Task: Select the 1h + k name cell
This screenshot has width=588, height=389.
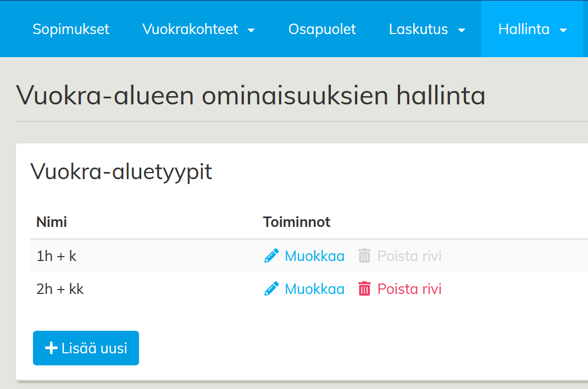Action: coord(57,256)
